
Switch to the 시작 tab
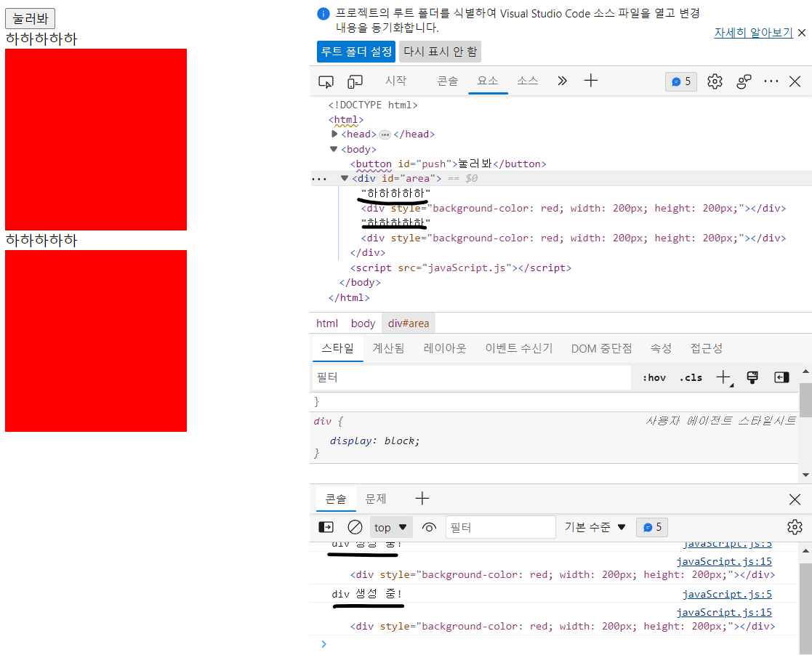(x=396, y=81)
